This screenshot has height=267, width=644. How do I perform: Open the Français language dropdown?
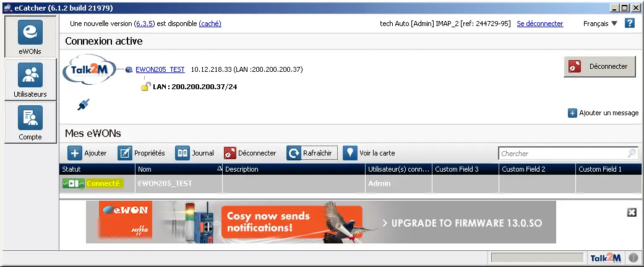click(x=600, y=24)
